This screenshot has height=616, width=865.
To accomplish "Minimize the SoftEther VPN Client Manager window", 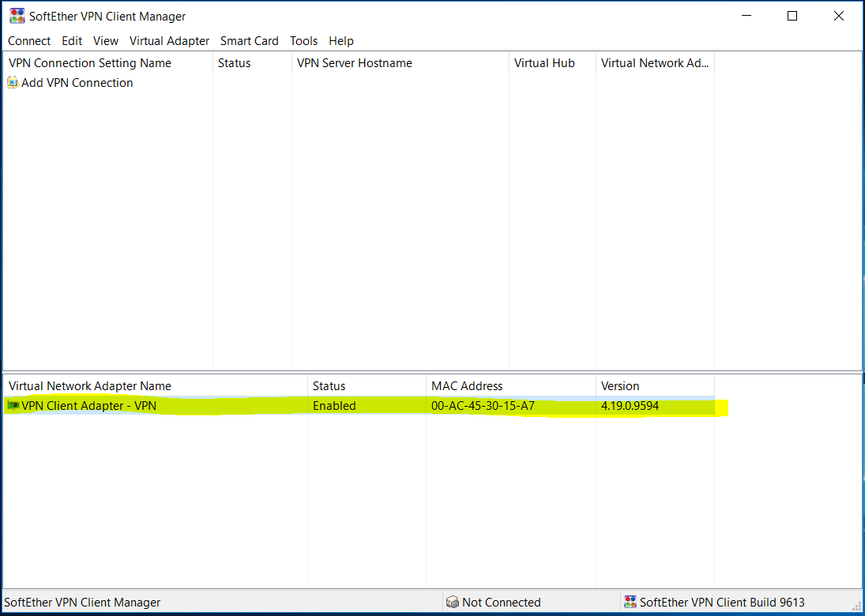I will pos(746,16).
